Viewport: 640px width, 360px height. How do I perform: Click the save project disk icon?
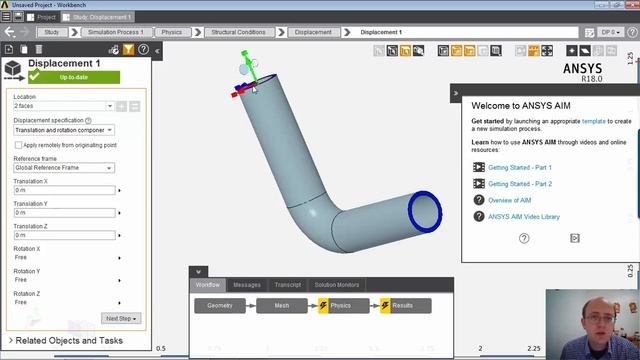point(18,17)
